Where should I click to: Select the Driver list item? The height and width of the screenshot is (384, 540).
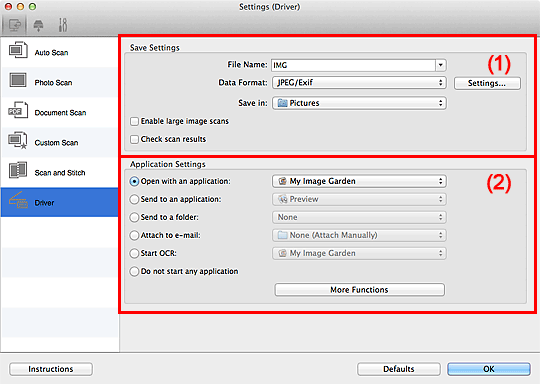click(x=60, y=202)
